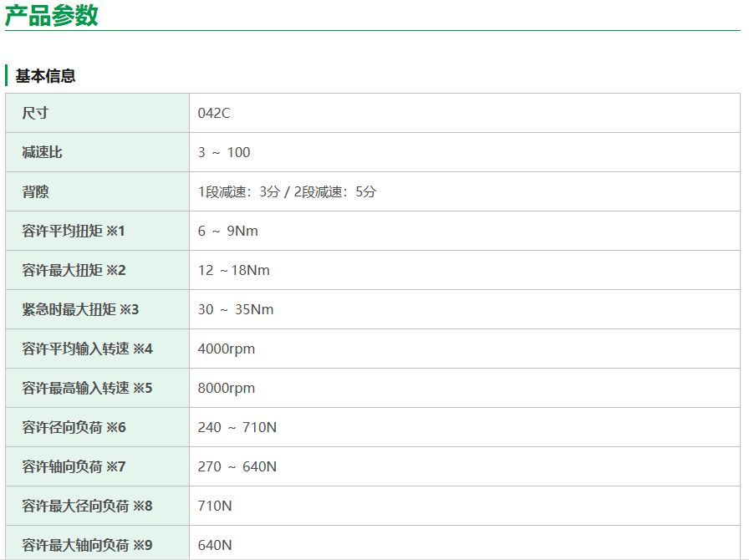Select the 减速比 row label
Screen dimensions: 749x560
(42, 152)
